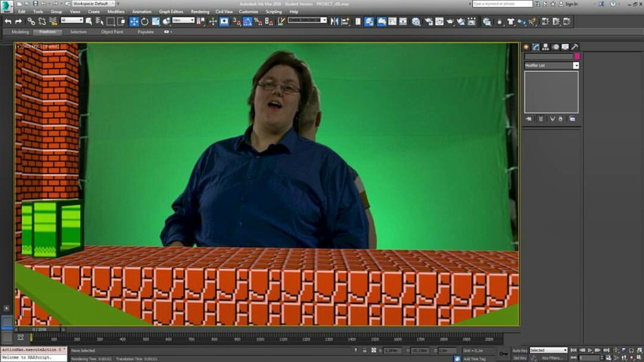Click the Mirror tool icon
The width and height of the screenshot is (644, 362).
(x=335, y=21)
